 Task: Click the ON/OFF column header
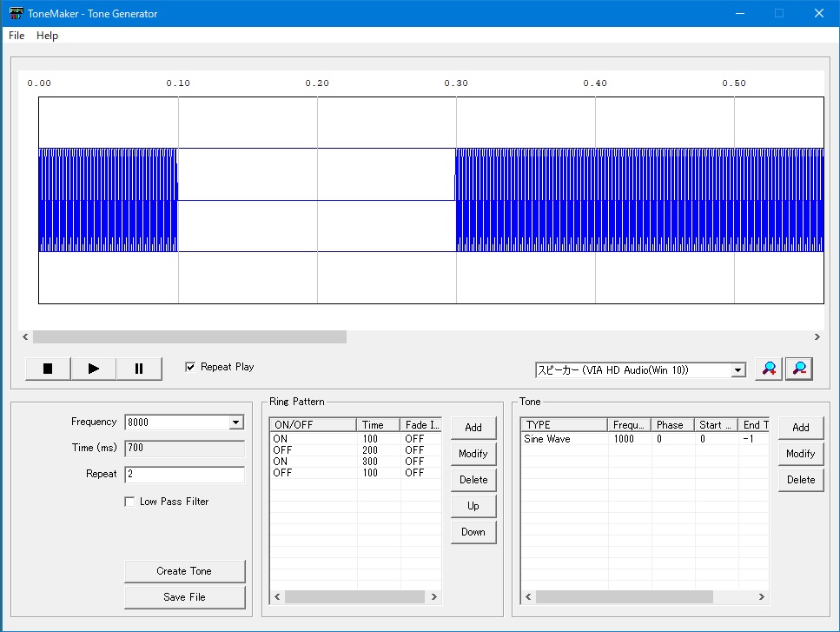pos(314,424)
